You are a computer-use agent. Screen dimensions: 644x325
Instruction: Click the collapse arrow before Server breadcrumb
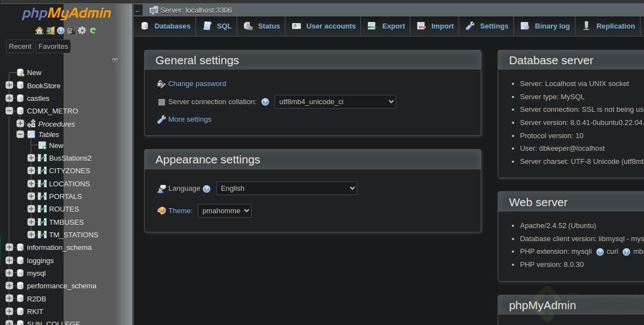(x=138, y=10)
